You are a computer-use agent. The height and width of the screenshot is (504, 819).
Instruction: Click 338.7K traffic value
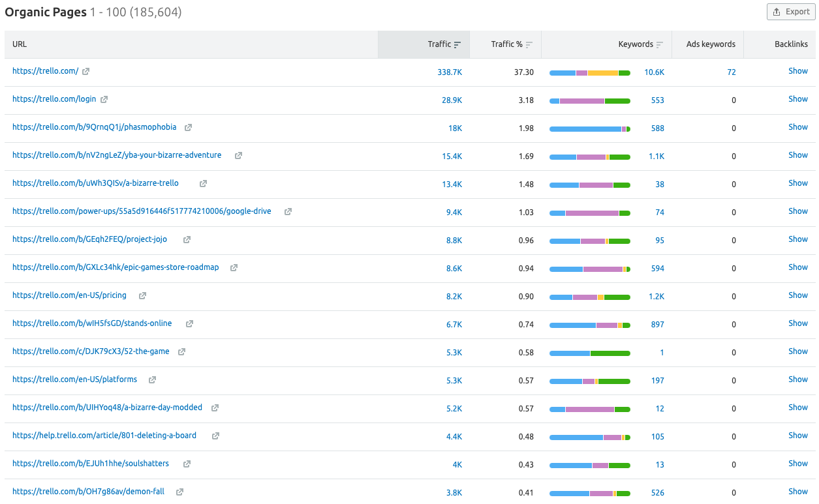pyautogui.click(x=450, y=72)
